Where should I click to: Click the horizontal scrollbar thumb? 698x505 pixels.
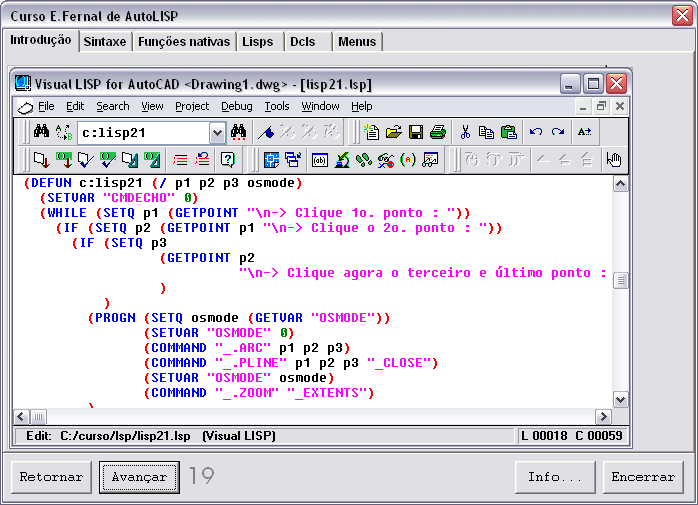39,417
